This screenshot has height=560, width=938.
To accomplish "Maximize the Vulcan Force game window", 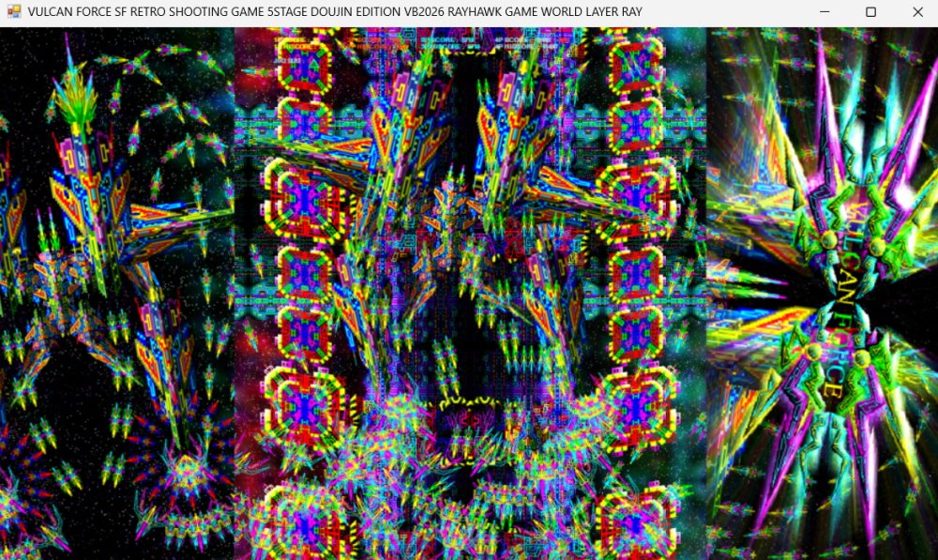I will [871, 11].
